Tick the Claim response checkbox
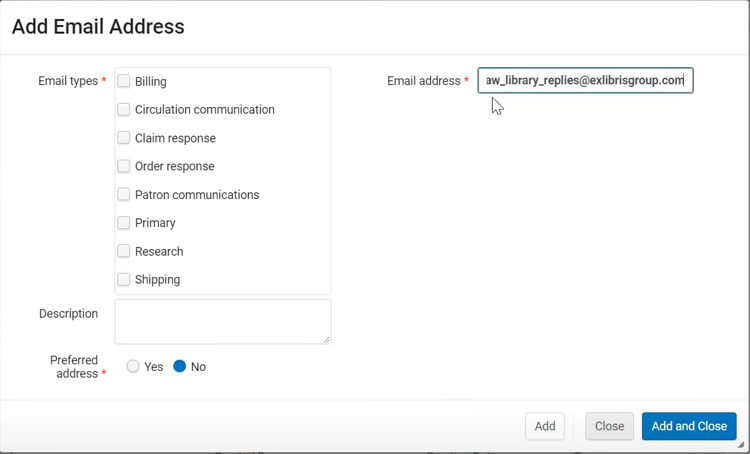The image size is (750, 454). tap(124, 138)
